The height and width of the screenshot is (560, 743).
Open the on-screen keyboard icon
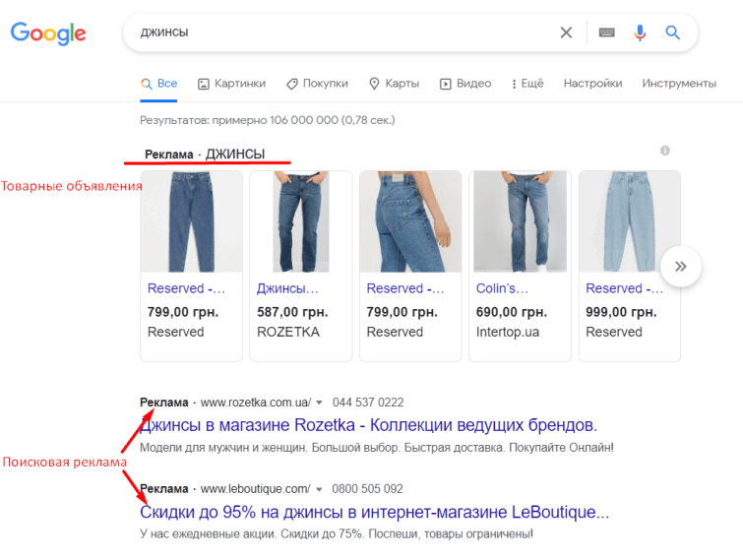pyautogui.click(x=606, y=32)
